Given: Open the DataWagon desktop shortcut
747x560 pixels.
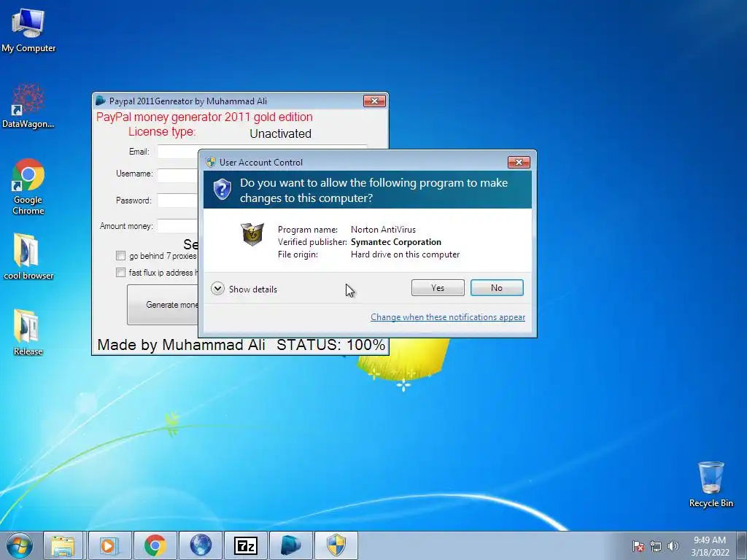Looking at the screenshot, I should pos(28,106).
